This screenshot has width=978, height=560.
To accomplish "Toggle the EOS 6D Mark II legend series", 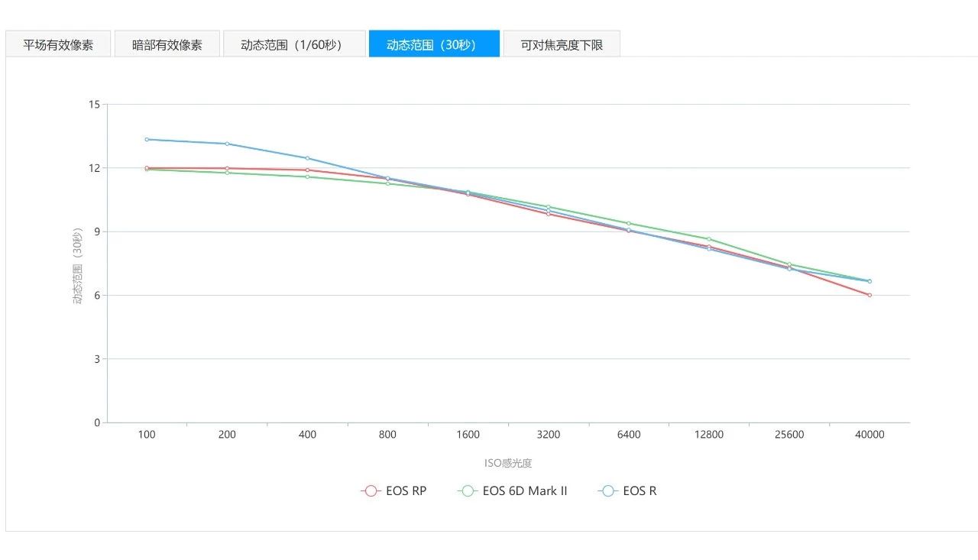I will (524, 491).
